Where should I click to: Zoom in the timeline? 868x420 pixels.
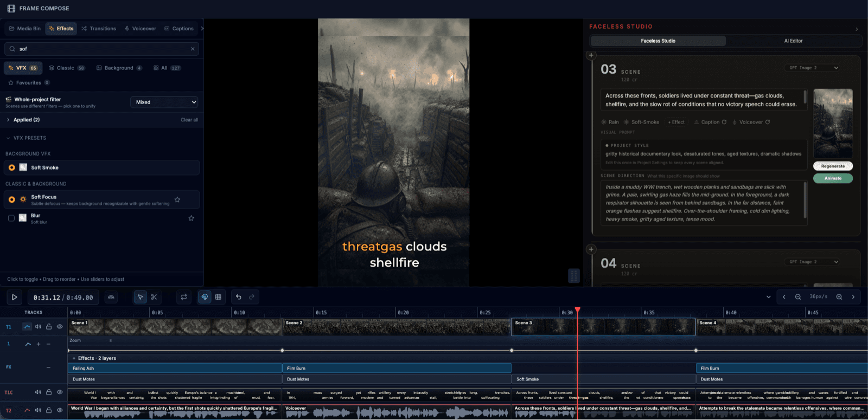point(839,297)
